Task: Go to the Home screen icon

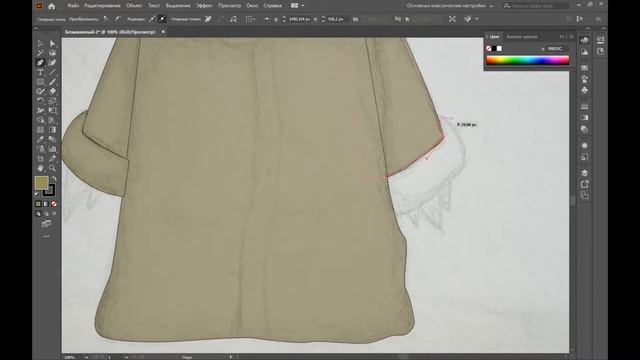Action: 51,6
